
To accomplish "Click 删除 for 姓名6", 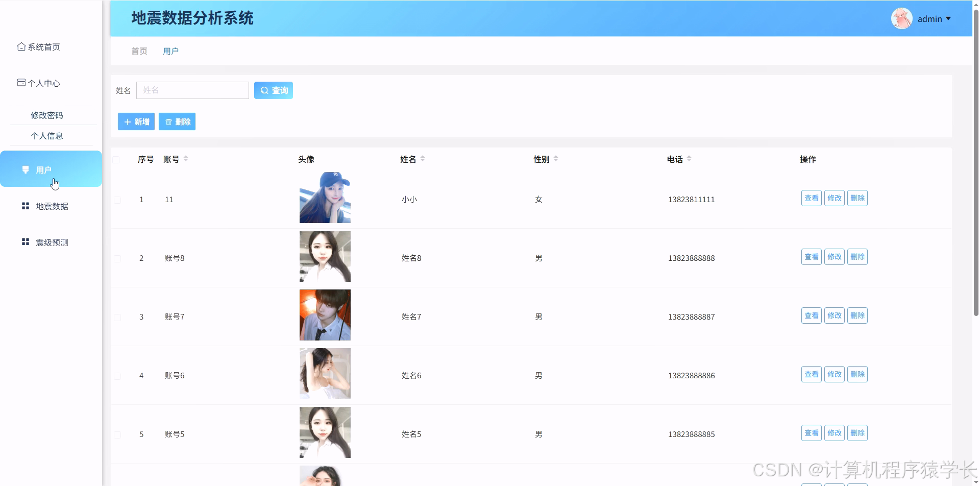I will 857,374.
